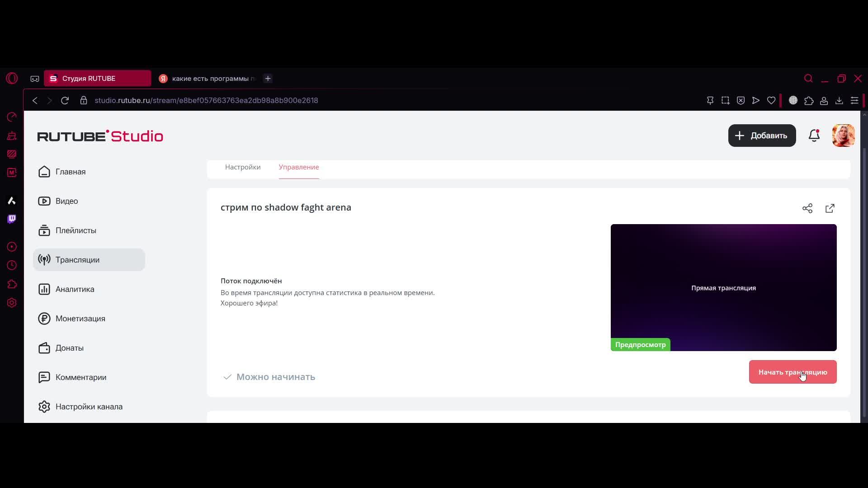Click downloads icon in browser toolbar
This screenshot has width=868, height=488.
point(839,100)
